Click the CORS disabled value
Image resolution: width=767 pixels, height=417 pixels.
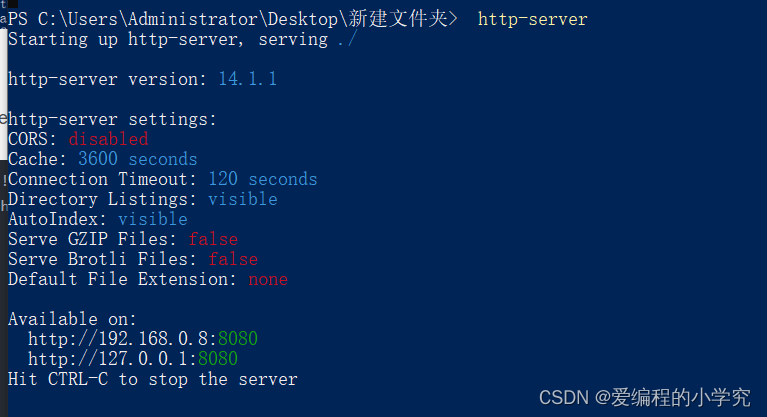point(108,139)
